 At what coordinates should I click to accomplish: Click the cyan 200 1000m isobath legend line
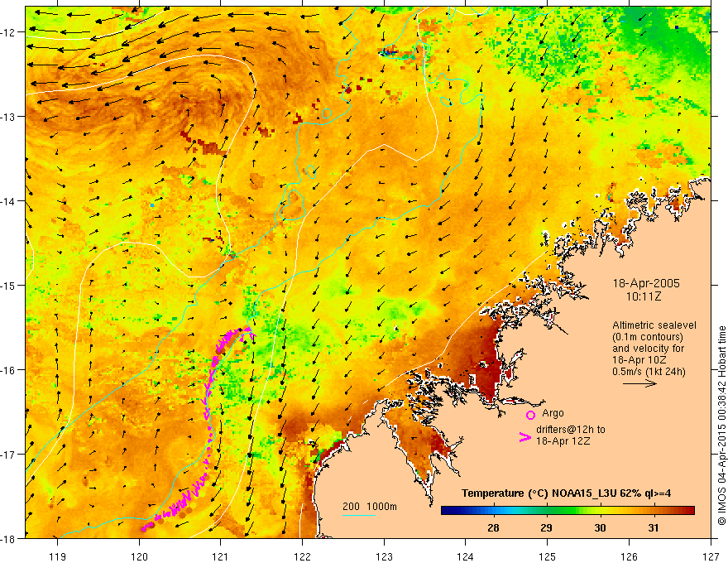pos(358,516)
